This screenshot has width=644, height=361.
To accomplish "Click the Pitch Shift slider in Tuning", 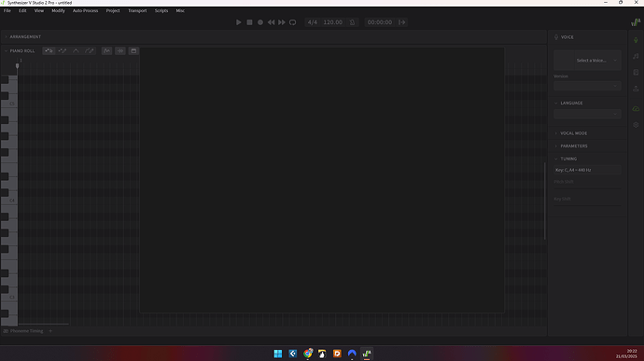I will tap(587, 184).
